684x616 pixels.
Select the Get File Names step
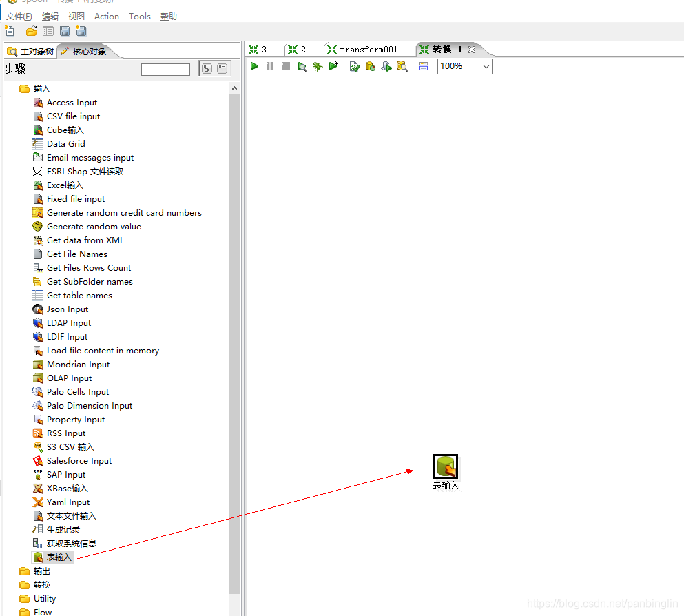point(70,254)
